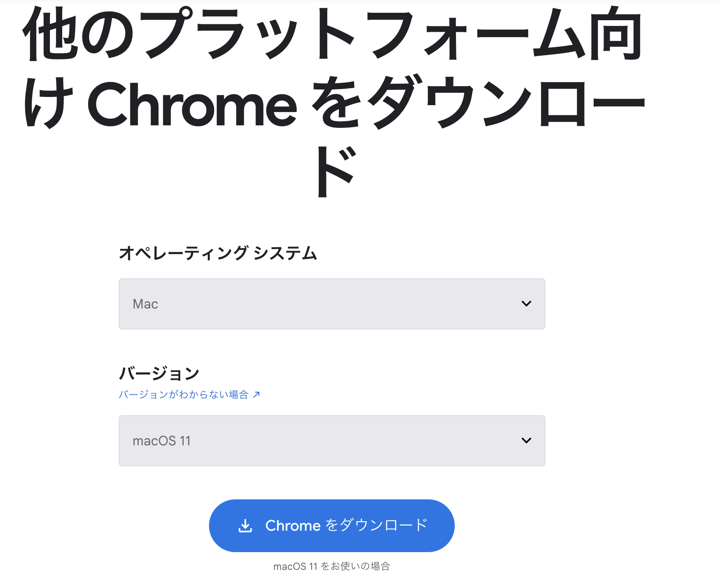Click the chevron icon in the macOS 11 dropdown
The height and width of the screenshot is (588, 719).
(526, 441)
